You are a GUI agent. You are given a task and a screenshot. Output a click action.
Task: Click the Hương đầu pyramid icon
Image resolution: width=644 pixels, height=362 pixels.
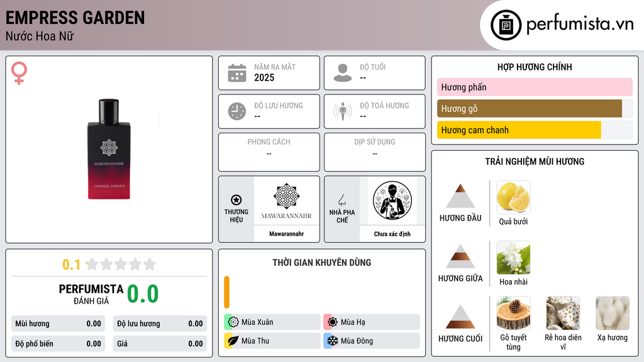click(x=460, y=196)
